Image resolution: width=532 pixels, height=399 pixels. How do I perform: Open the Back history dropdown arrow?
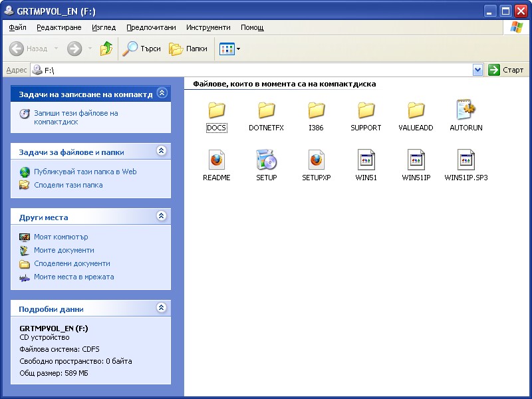pos(57,49)
